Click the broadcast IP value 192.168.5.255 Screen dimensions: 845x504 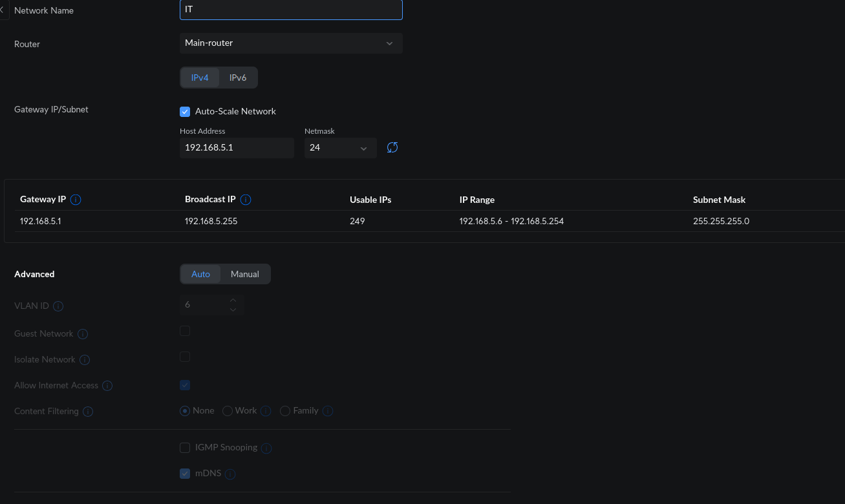coord(211,221)
